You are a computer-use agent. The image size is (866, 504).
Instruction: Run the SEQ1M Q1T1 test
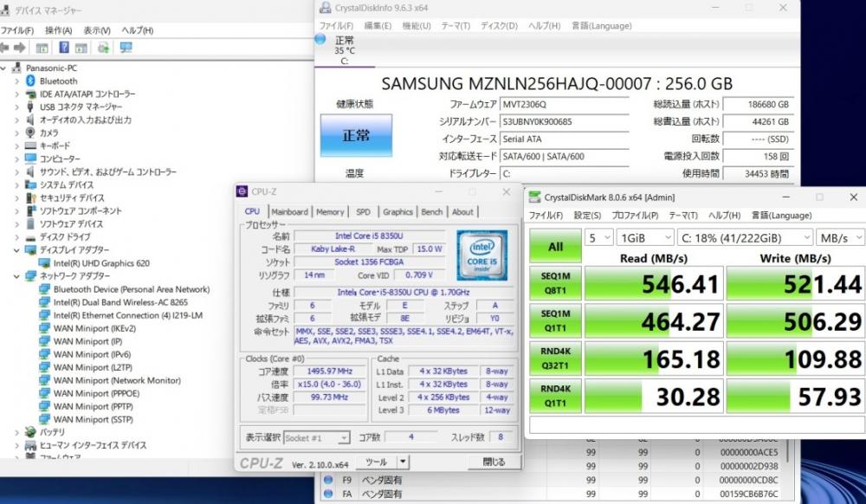coord(555,321)
